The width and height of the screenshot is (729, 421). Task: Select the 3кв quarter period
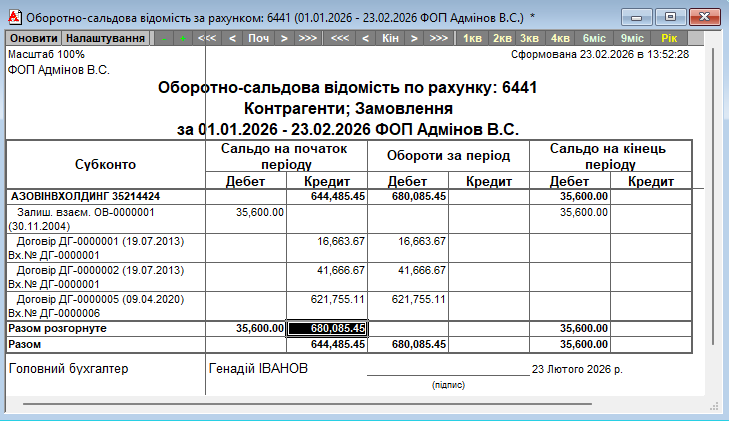tap(530, 38)
